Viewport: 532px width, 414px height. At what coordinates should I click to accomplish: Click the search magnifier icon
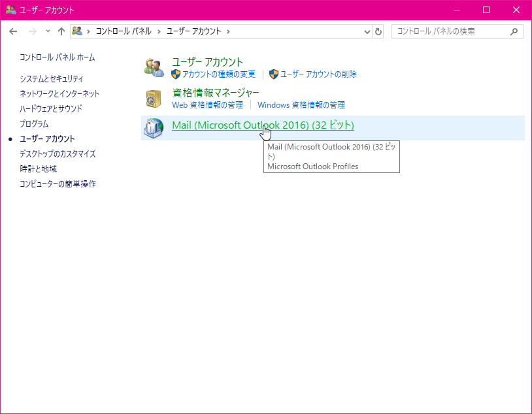[514, 31]
